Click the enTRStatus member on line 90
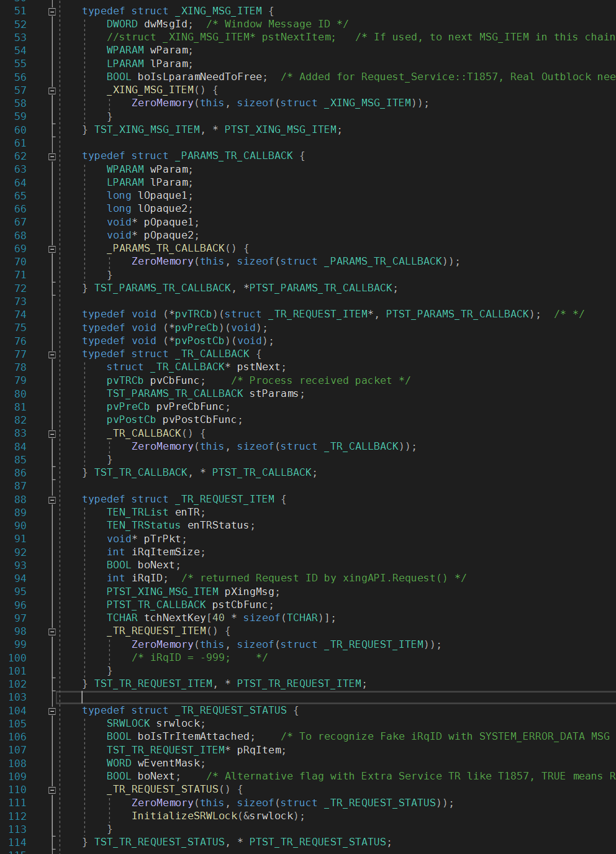This screenshot has width=616, height=854. pyautogui.click(x=218, y=525)
